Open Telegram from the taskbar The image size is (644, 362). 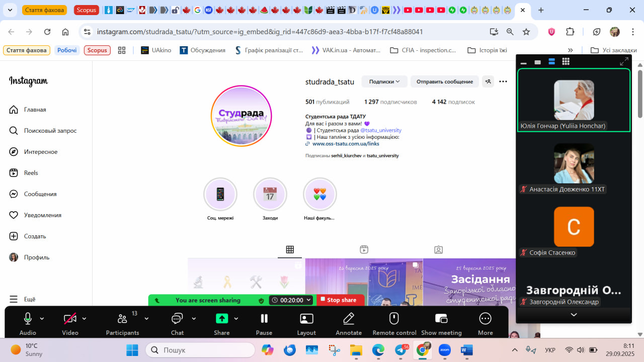click(x=401, y=350)
